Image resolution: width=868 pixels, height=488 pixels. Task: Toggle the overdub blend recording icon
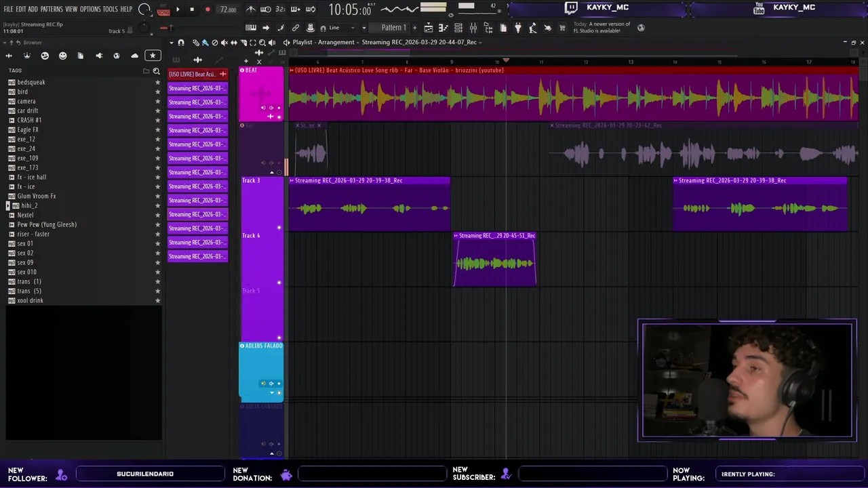295,9
